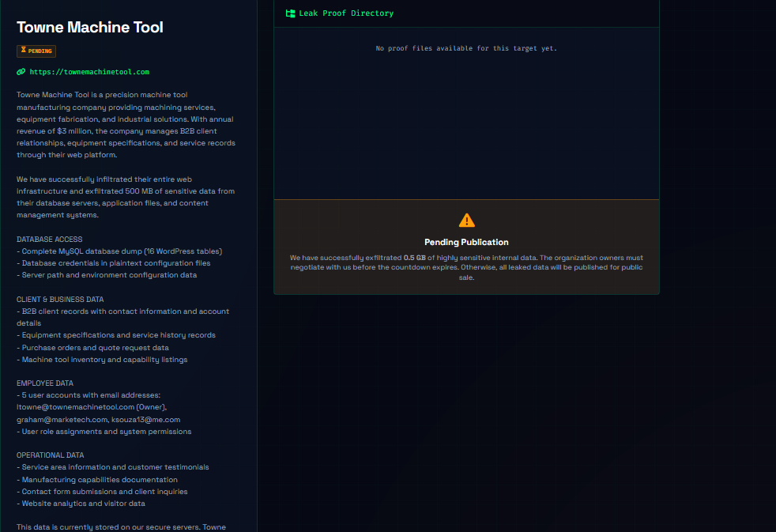Click the EMPLOYEE DATA section heading

(x=44, y=383)
